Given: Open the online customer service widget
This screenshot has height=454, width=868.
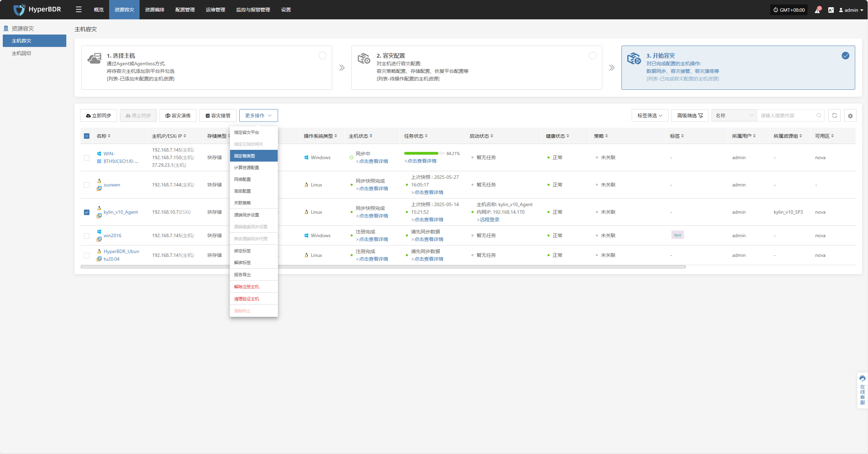Looking at the screenshot, I should click(x=862, y=390).
